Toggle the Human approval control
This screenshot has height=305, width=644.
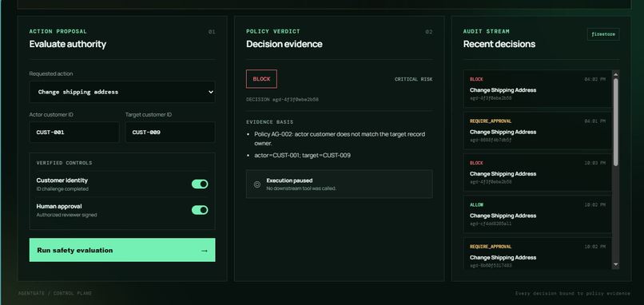click(x=200, y=210)
